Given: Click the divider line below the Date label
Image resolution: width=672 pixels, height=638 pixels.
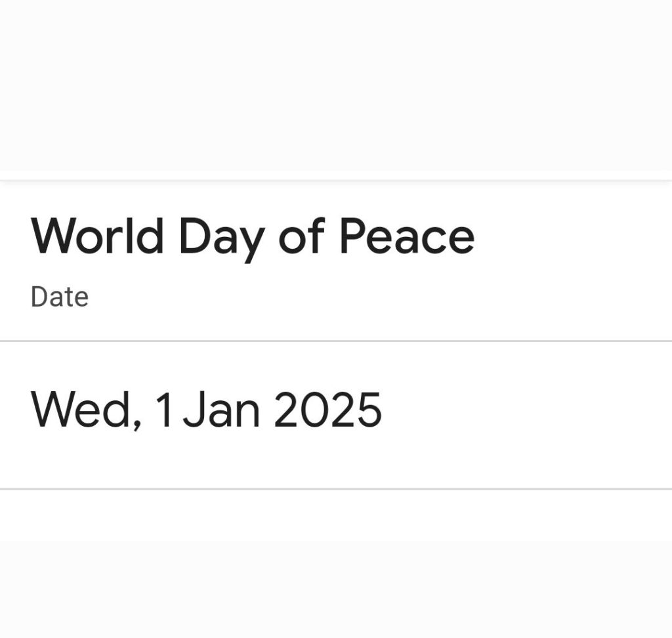Looking at the screenshot, I should [336, 341].
